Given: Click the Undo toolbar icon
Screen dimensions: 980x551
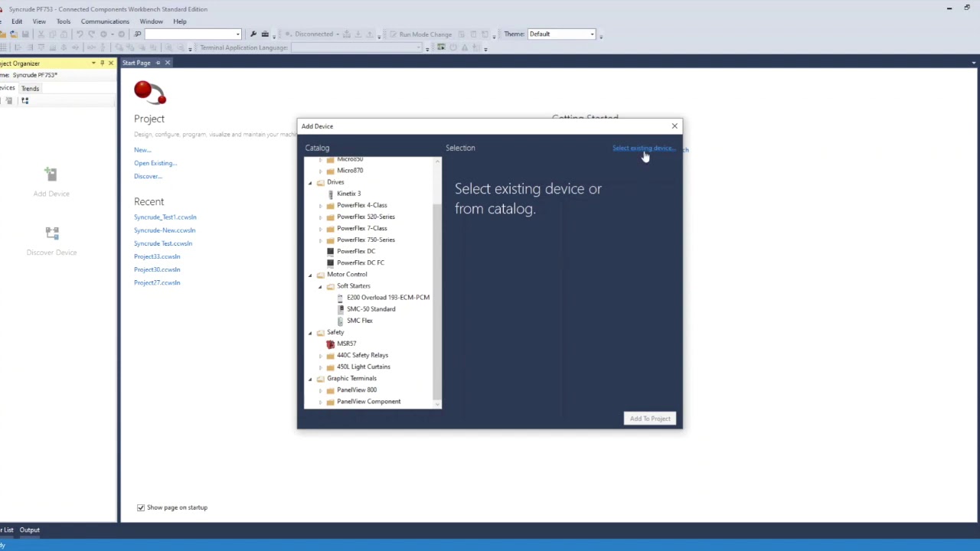Looking at the screenshot, I should 80,34.
